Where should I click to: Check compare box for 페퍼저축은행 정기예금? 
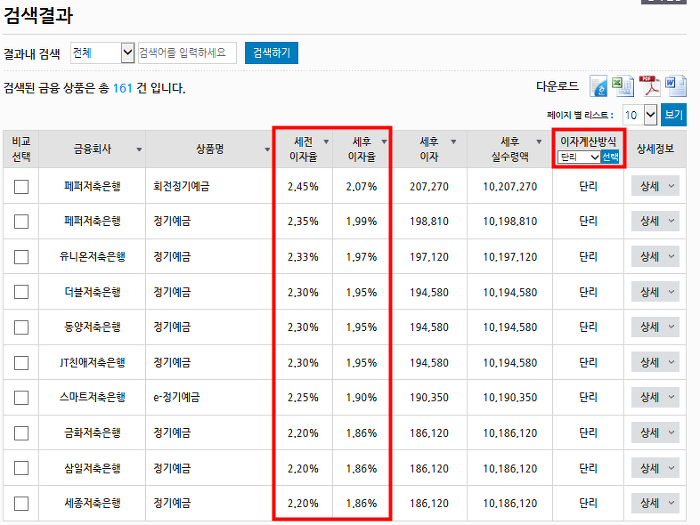click(21, 221)
